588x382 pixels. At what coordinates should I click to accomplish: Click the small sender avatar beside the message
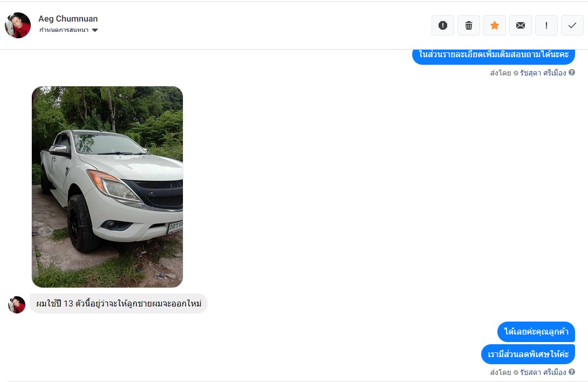(17, 305)
